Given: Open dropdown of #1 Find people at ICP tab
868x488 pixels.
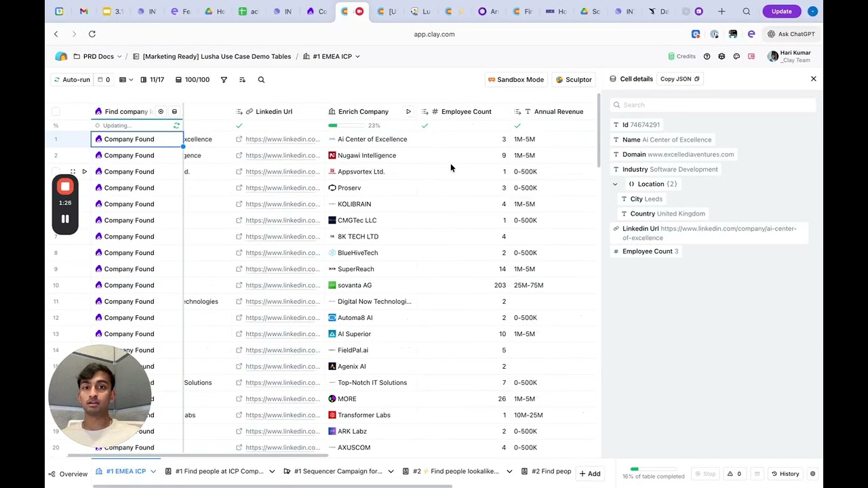Looking at the screenshot, I should (x=272, y=471).
